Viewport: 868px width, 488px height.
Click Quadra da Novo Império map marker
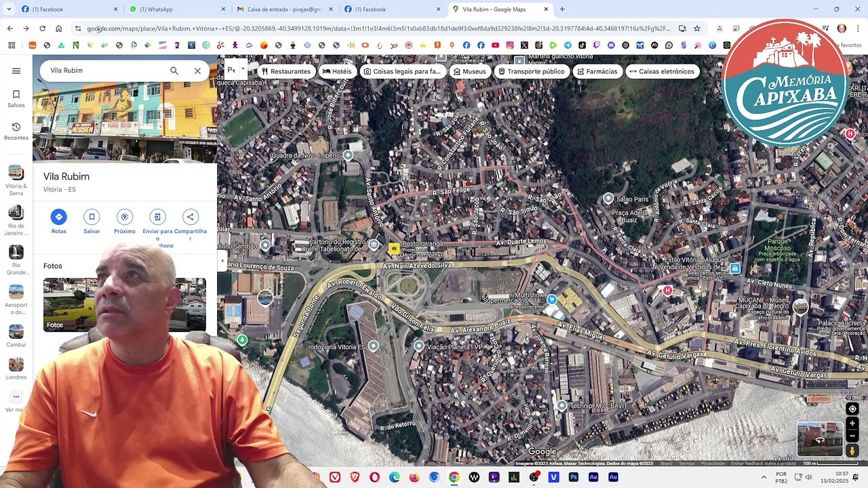point(348,155)
